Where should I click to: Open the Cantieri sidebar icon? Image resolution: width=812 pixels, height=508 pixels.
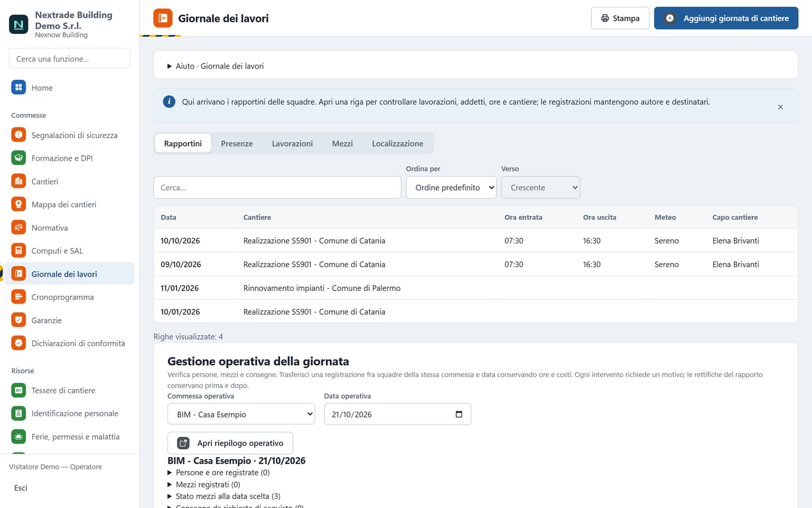click(18, 181)
